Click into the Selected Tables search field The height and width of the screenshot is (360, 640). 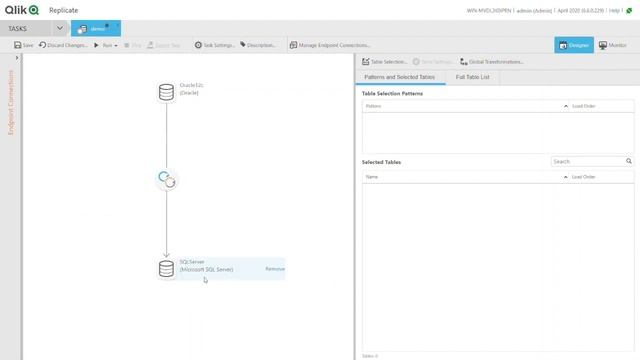(588, 162)
